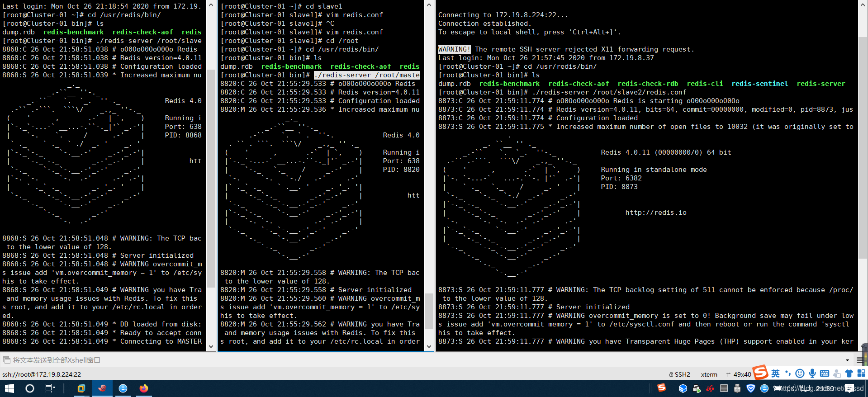868x397 pixels.
Task: Open the skin T-shirt icon on IME bar
Action: click(849, 373)
